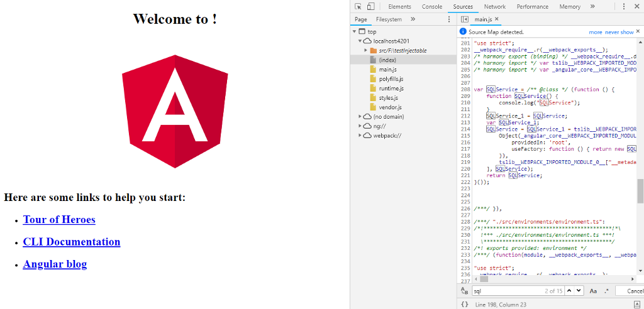The image size is (644, 309).
Task: Click the polyfills.js file icon
Action: coord(373,79)
